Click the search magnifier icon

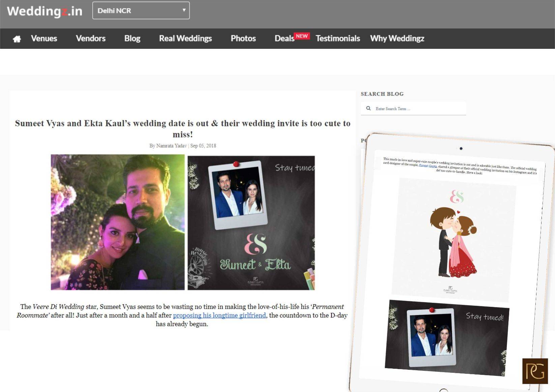click(x=368, y=108)
